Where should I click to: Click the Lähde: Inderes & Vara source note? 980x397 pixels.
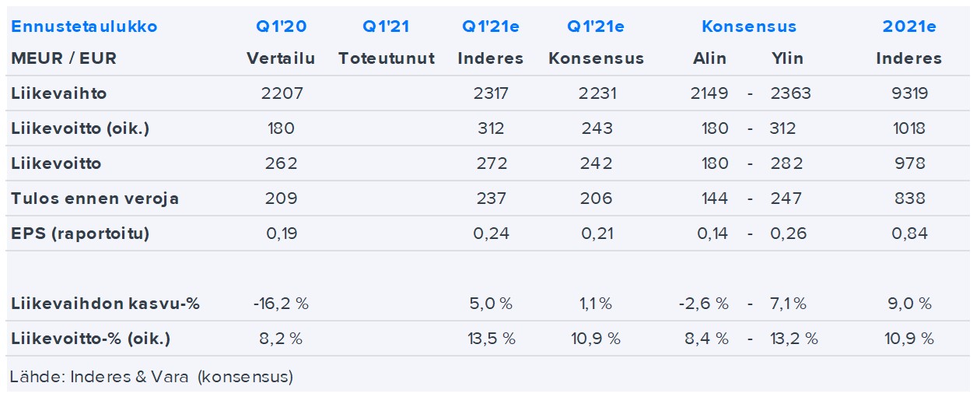(152, 377)
